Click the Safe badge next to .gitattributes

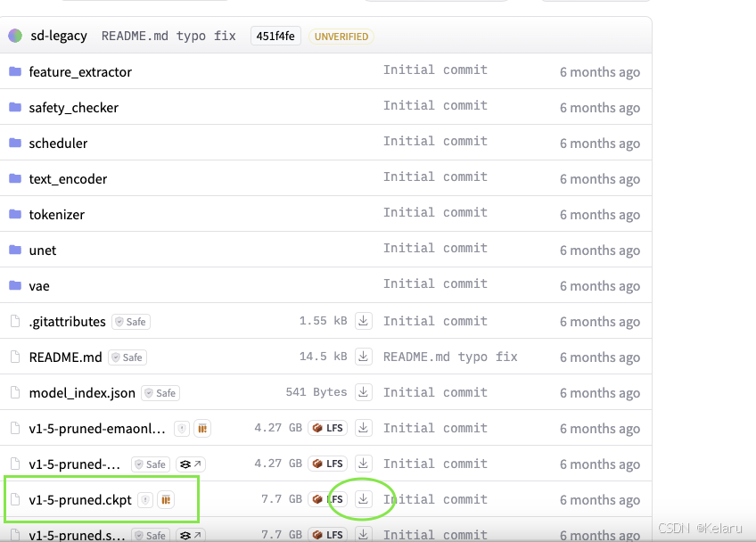131,322
